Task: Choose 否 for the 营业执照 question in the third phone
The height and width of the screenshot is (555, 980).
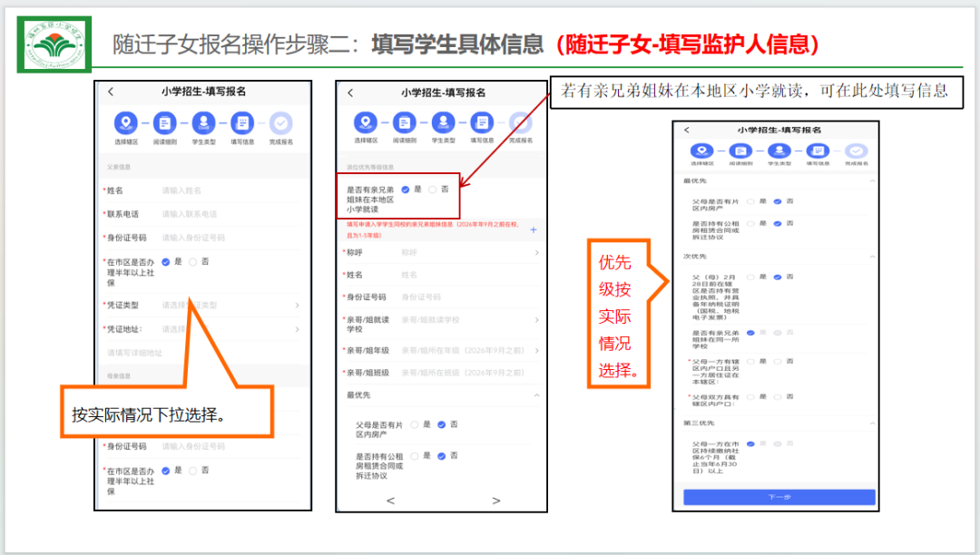Action: coord(778,277)
